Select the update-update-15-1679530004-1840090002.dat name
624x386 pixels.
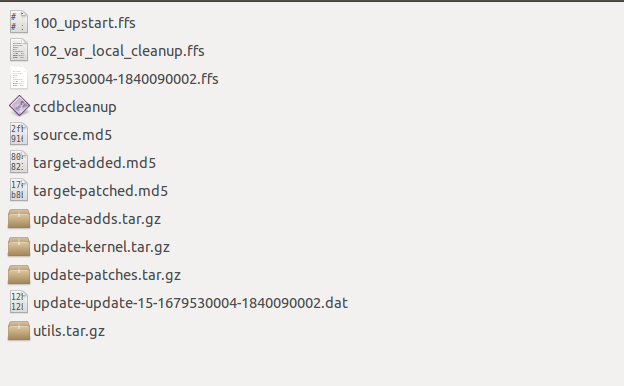[x=191, y=303]
